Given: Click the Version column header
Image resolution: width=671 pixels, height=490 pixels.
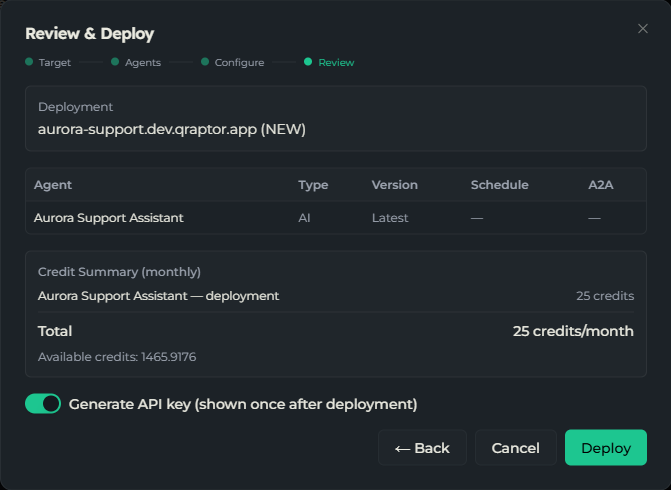Looking at the screenshot, I should tap(395, 185).
